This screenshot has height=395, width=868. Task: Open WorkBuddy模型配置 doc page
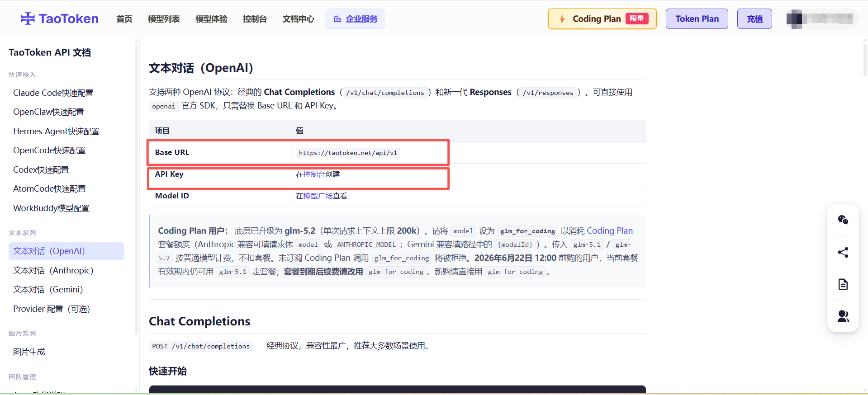click(51, 208)
